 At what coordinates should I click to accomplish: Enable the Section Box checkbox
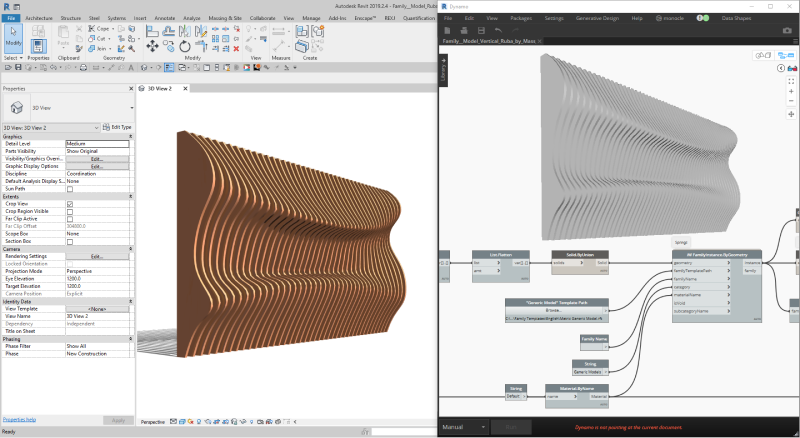click(70, 242)
